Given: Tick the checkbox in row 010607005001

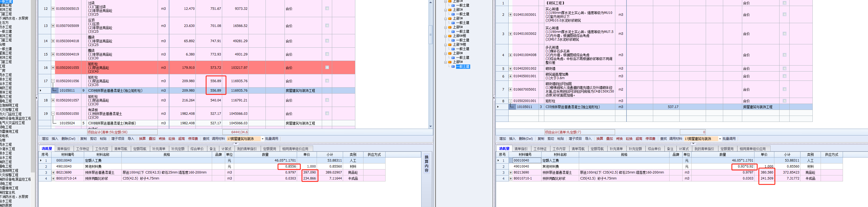Looking at the screenshot, I should pyautogui.click(x=784, y=89).
